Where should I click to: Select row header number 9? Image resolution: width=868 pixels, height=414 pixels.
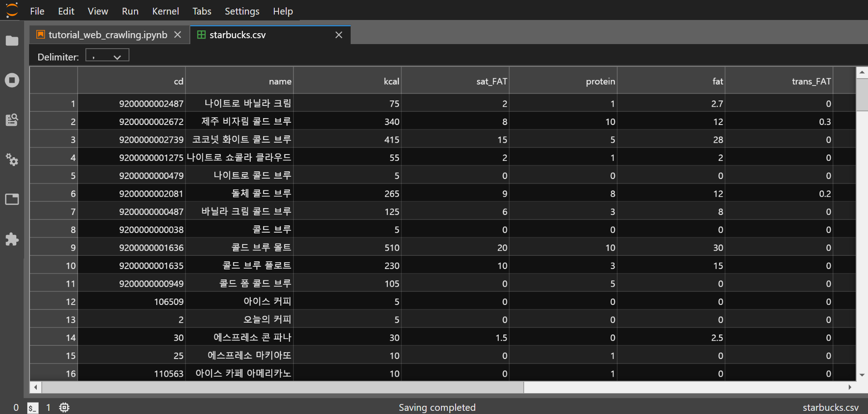54,248
